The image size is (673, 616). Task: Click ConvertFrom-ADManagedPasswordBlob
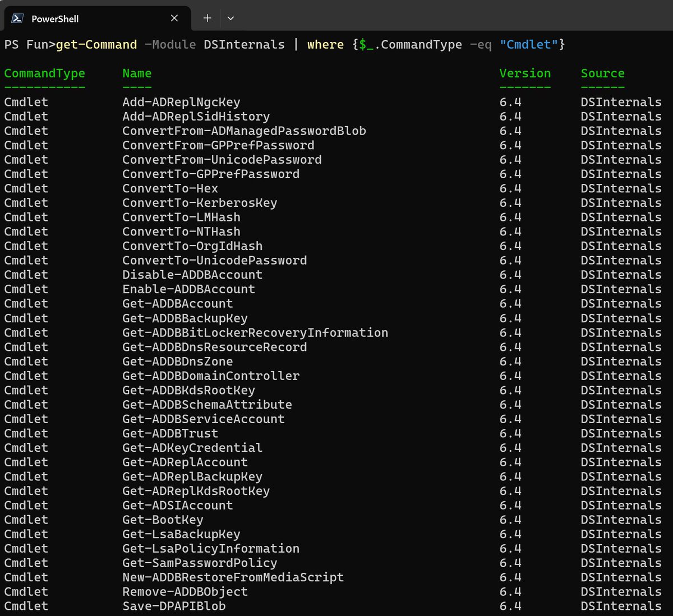coord(244,131)
